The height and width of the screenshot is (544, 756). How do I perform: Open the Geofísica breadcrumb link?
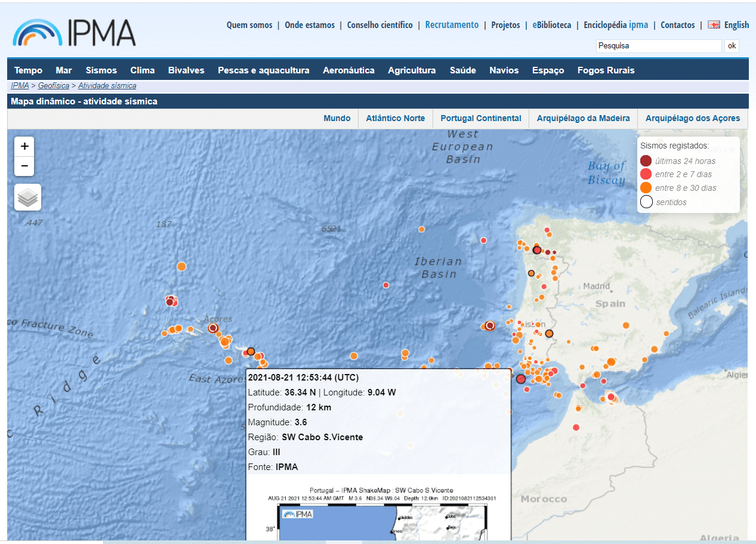[54, 86]
